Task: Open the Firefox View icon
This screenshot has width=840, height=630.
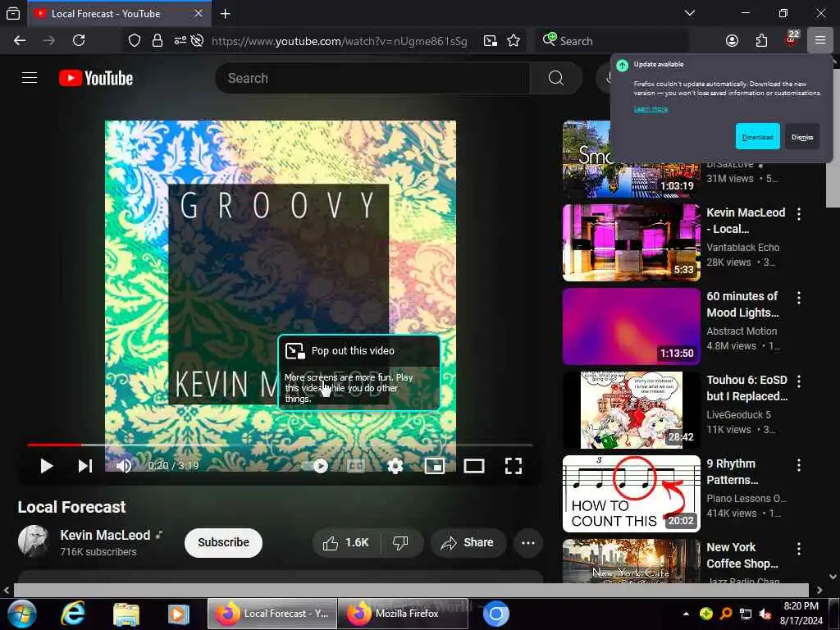Action: coord(13,13)
